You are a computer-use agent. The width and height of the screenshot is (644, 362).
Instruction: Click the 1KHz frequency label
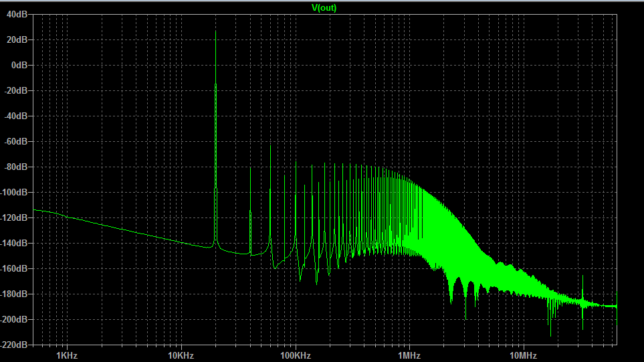(67, 355)
